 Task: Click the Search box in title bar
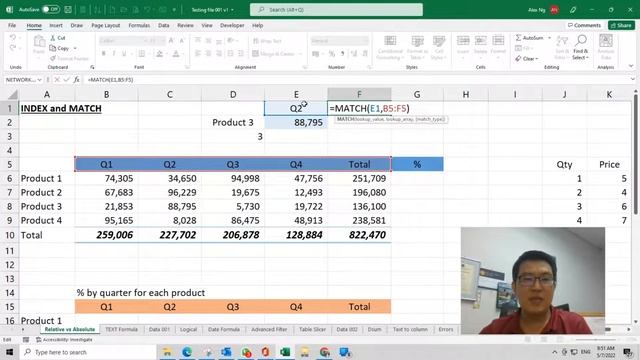[x=336, y=9]
